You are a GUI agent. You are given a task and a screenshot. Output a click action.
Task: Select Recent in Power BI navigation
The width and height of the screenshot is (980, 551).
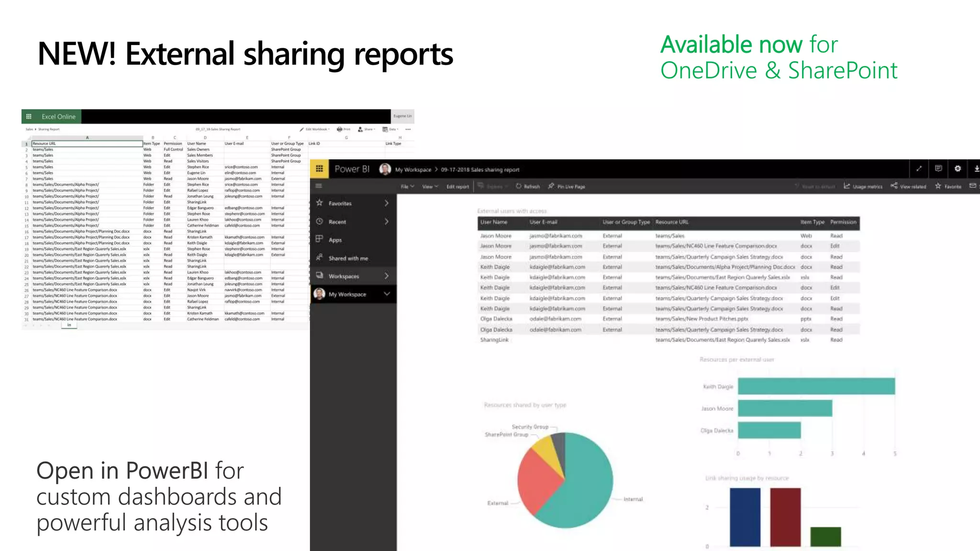point(337,222)
